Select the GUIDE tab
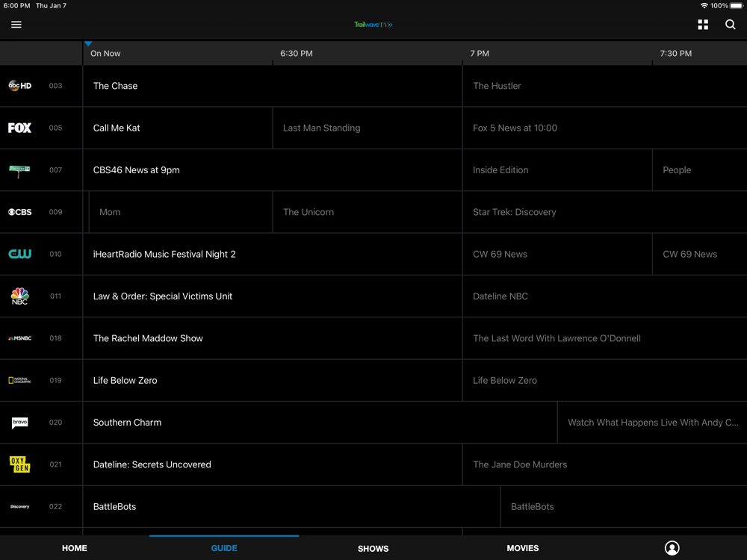Image resolution: width=747 pixels, height=560 pixels. 224,548
